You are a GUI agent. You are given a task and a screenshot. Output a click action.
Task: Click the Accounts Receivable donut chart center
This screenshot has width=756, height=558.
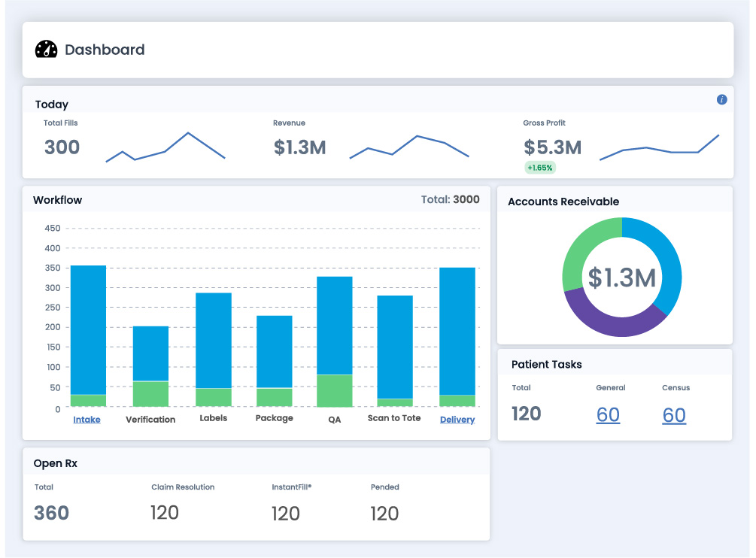(621, 277)
